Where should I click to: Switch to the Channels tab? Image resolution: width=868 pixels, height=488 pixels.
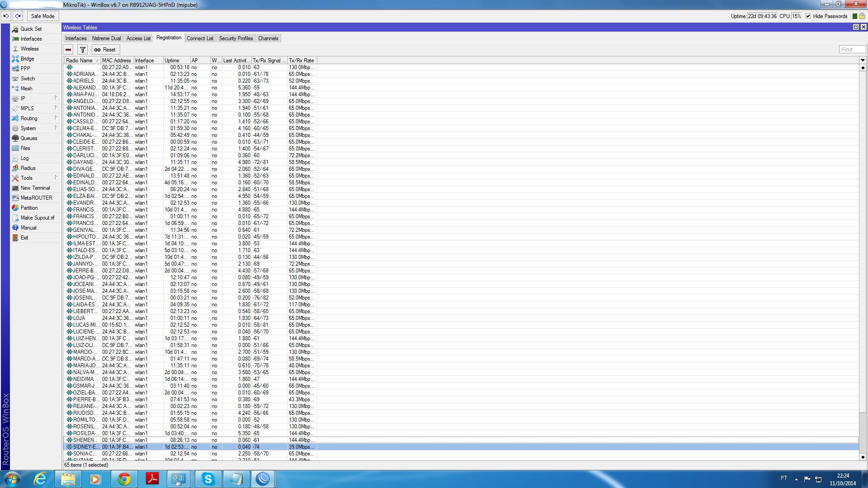pyautogui.click(x=268, y=38)
